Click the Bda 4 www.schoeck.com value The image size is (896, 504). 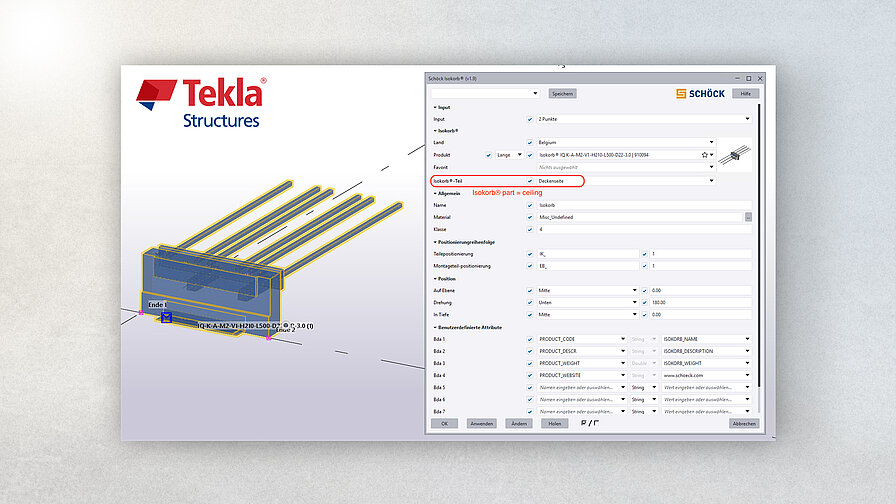[706, 375]
